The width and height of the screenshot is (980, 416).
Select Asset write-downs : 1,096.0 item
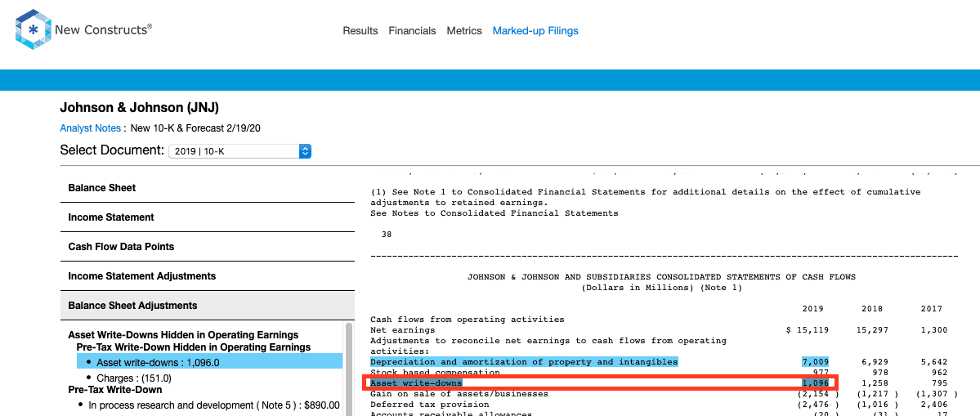(x=209, y=362)
